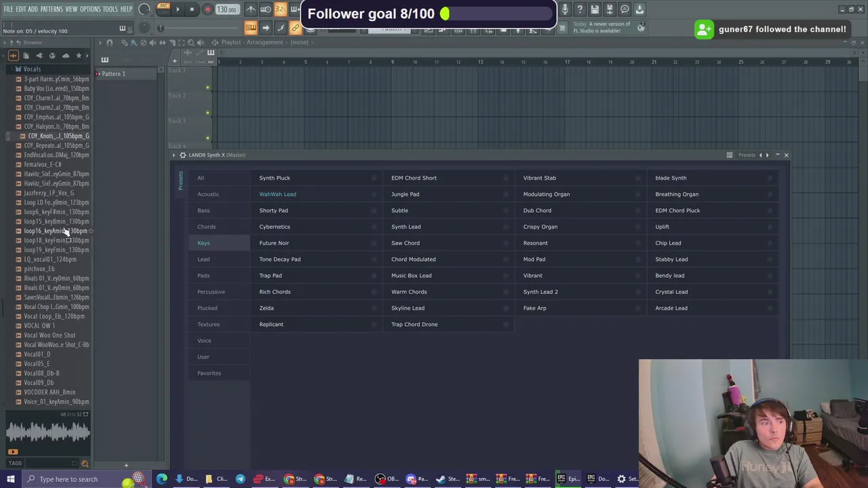868x488 pixels.
Task: Adjust the main volume knob
Action: click(x=144, y=9)
